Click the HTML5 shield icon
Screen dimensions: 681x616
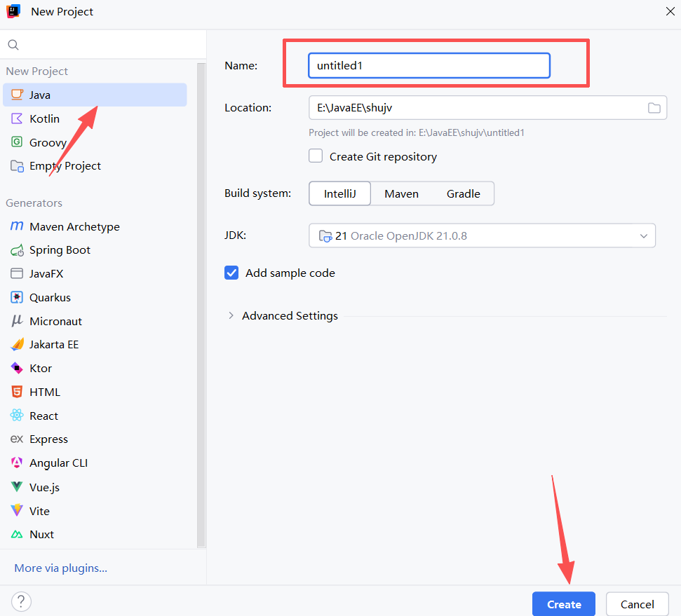click(x=17, y=392)
